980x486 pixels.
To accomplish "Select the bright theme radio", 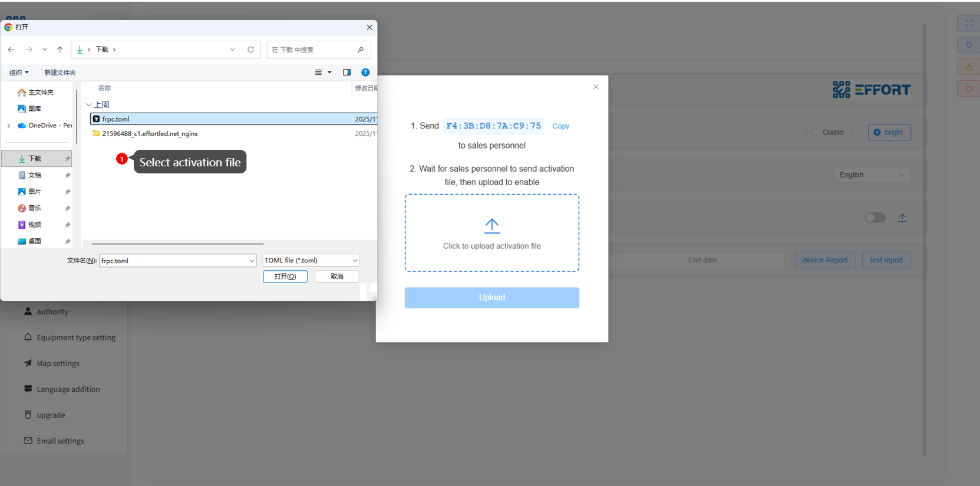I will pos(889,133).
